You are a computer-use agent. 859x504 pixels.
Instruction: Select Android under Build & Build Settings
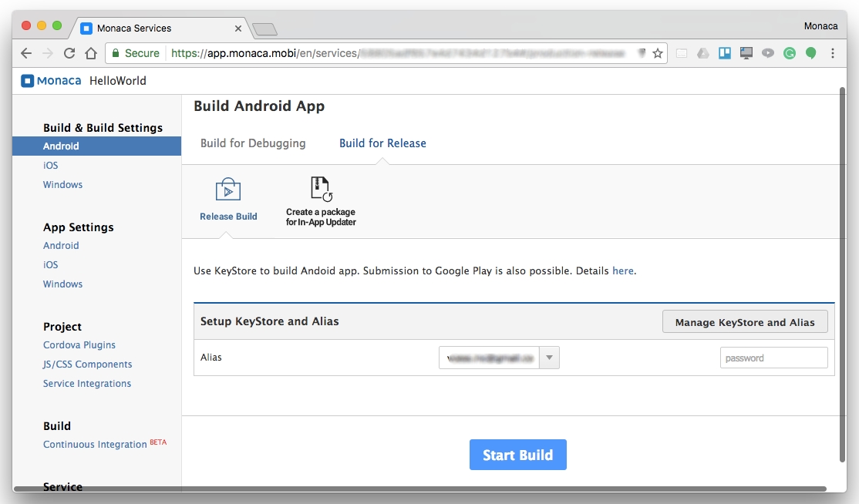point(97,146)
